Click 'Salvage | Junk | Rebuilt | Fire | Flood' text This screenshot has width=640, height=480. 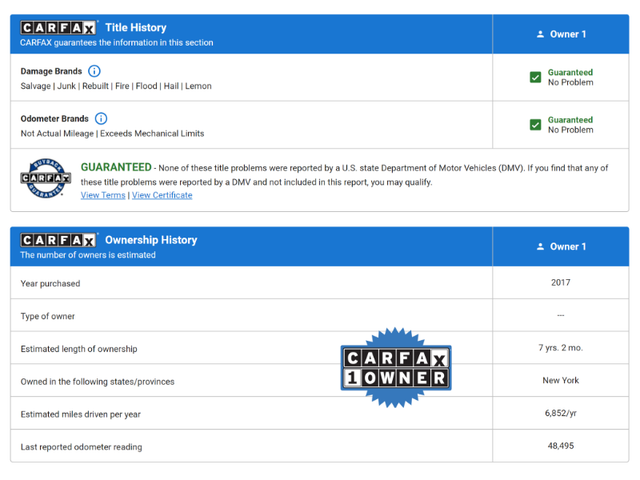(89, 86)
